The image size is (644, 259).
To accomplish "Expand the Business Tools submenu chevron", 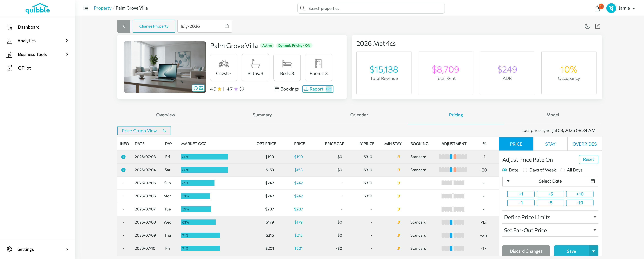I will pos(67,54).
